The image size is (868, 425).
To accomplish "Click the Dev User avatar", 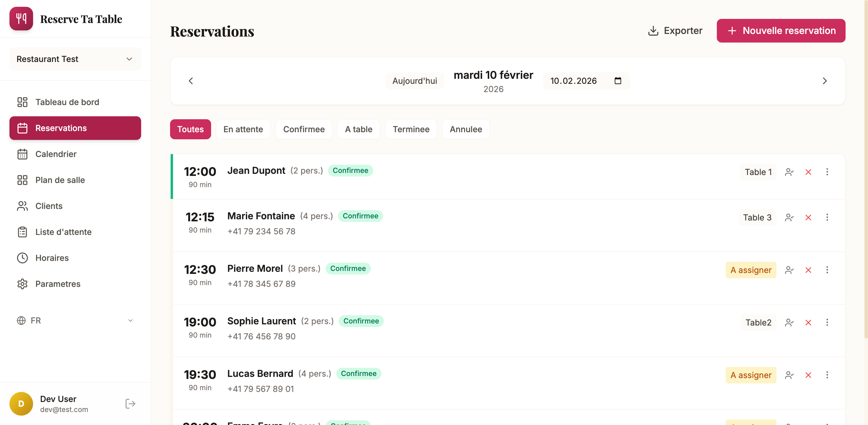I will [x=21, y=403].
